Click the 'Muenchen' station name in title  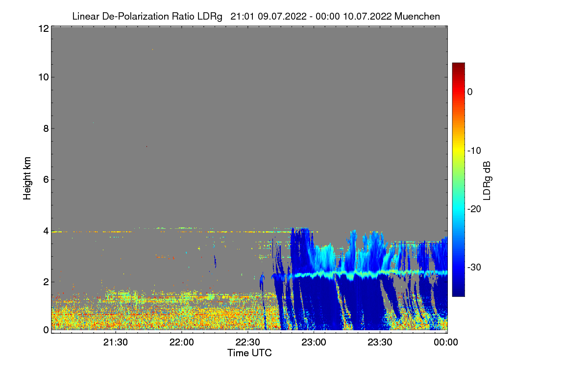tap(417, 16)
